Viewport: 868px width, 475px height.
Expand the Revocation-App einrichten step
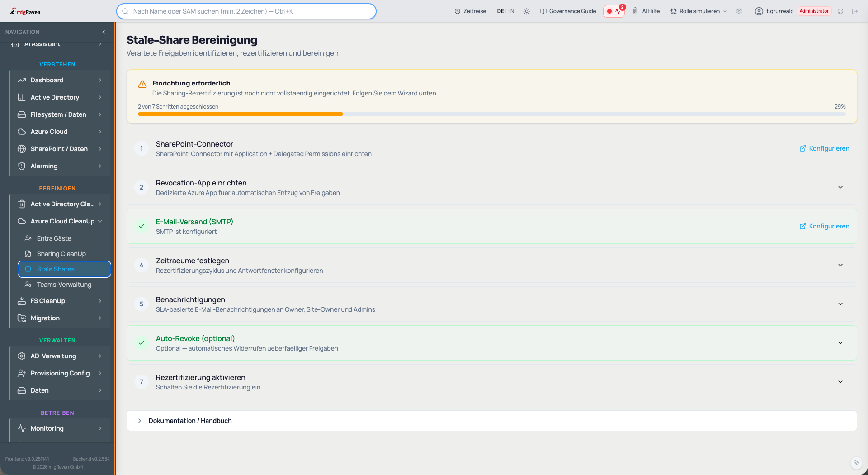(x=840, y=187)
